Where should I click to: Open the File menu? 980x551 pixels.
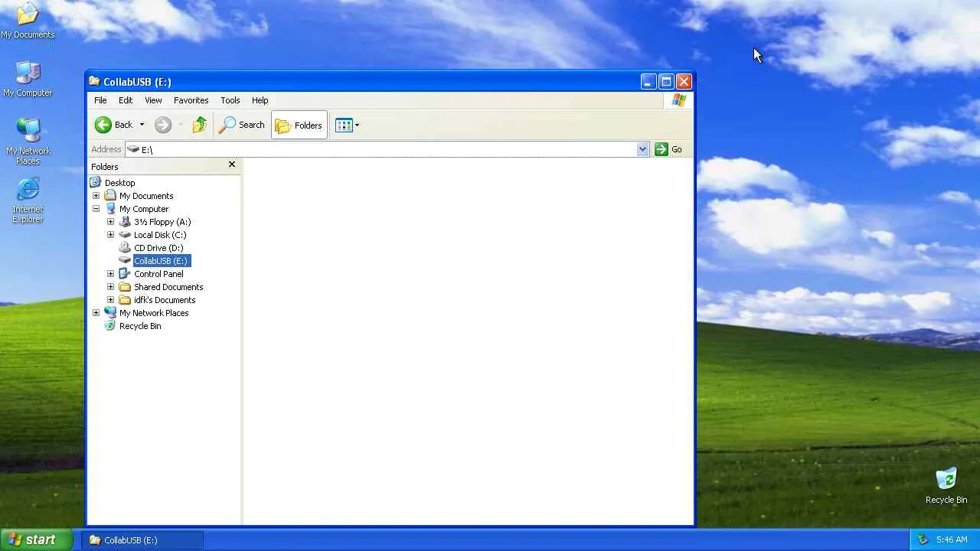tap(100, 100)
